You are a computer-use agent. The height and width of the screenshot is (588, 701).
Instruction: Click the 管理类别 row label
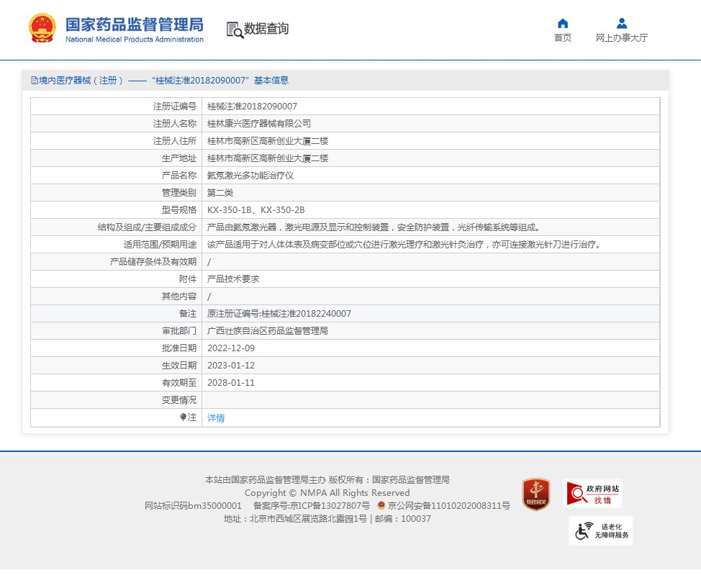[x=178, y=193]
